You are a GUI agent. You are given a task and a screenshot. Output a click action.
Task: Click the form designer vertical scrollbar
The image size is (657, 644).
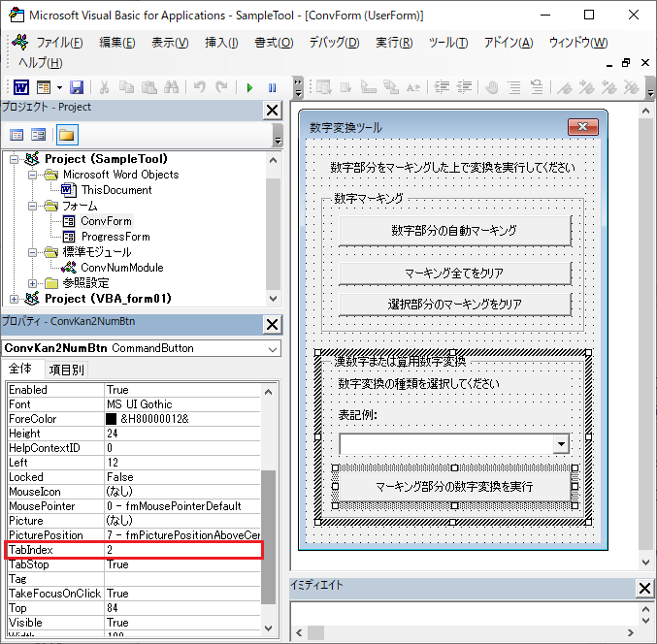pos(645,335)
